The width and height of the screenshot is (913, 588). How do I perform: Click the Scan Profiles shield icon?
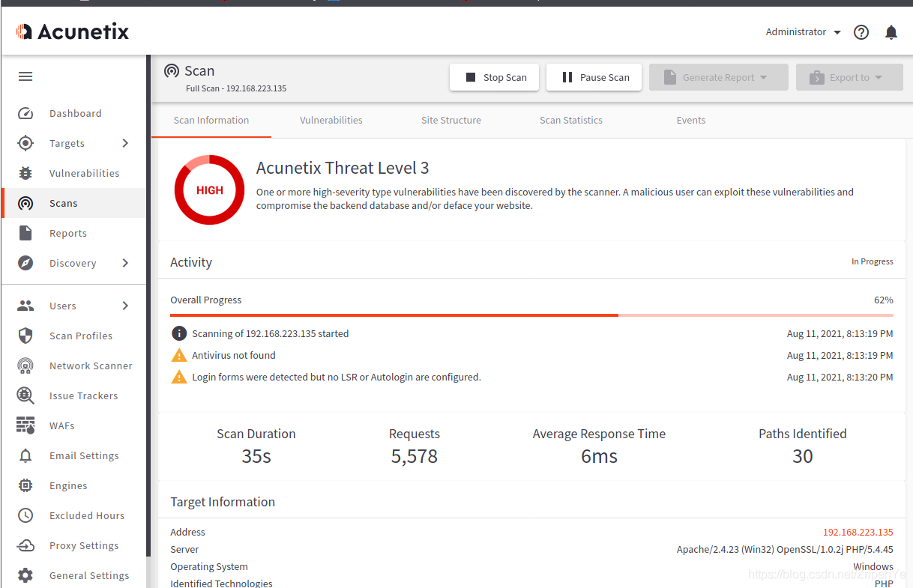tap(25, 336)
